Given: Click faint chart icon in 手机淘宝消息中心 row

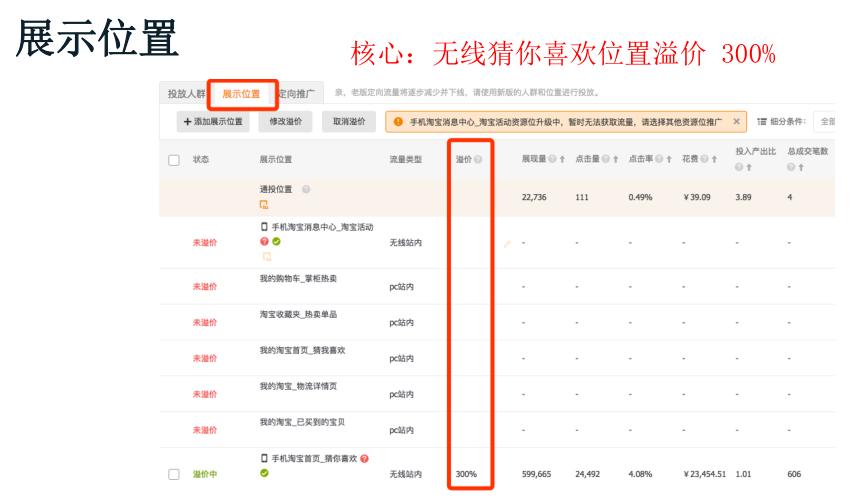Looking at the screenshot, I should click(267, 256).
